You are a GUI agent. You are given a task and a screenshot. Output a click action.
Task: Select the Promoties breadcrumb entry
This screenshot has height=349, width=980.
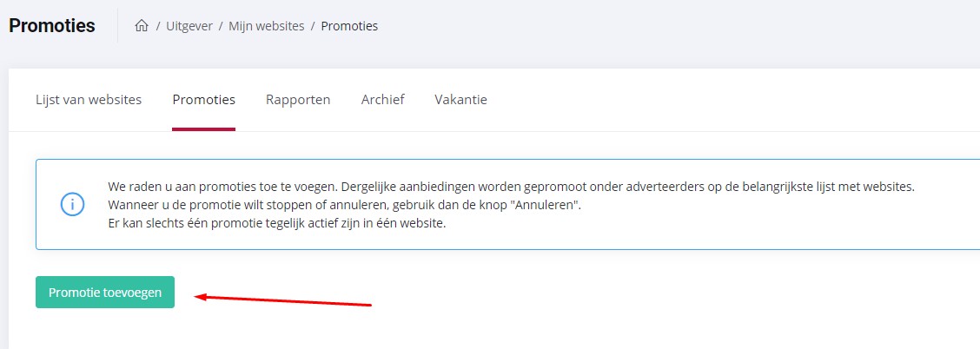pos(349,26)
